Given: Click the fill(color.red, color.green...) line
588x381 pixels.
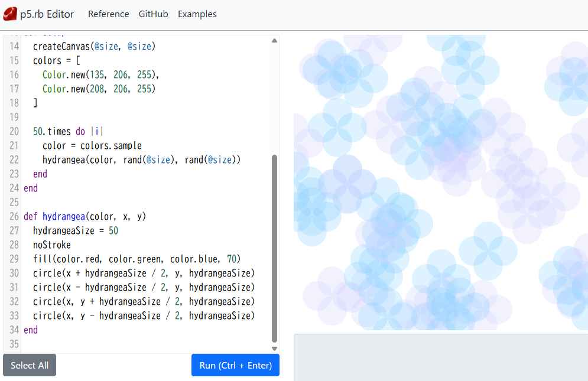Looking at the screenshot, I should (x=137, y=259).
